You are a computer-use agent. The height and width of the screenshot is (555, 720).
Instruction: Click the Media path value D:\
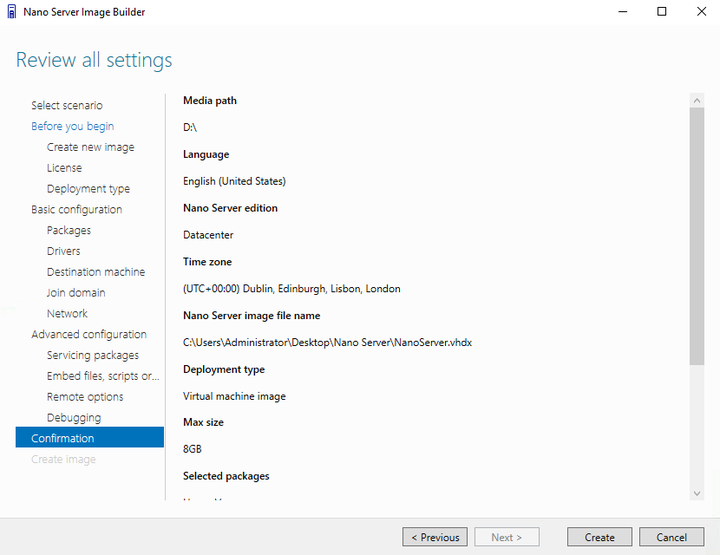[190, 127]
